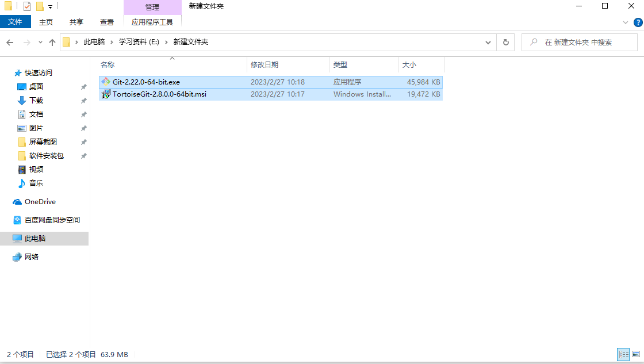Open 视频 folder in the sidebar
This screenshot has height=364, width=644.
tap(36, 169)
